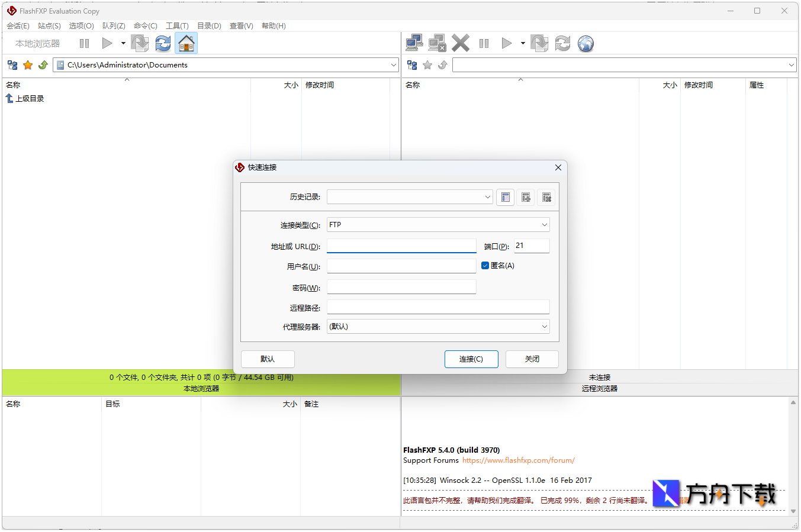
Task: Refresh the local browser listing
Action: tap(163, 43)
